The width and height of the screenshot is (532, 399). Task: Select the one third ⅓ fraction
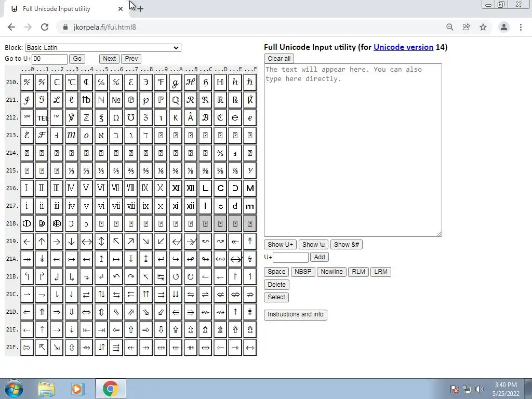point(71,170)
